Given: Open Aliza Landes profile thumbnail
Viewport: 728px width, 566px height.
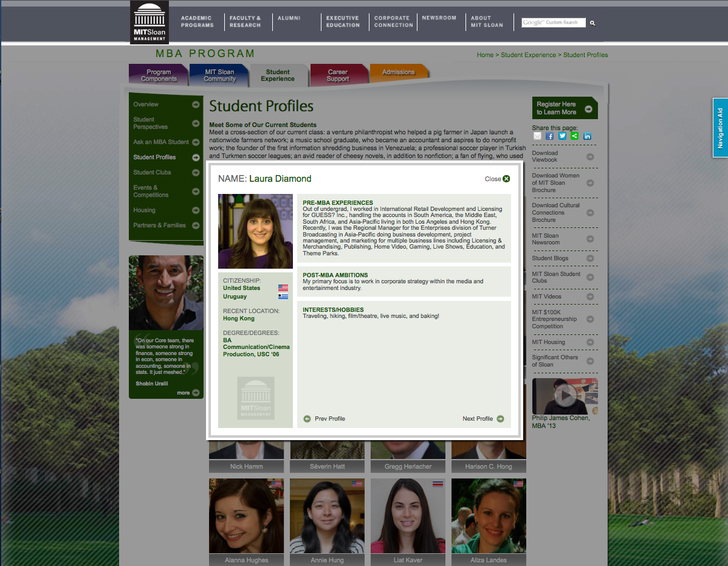Looking at the screenshot, I should (x=489, y=516).
